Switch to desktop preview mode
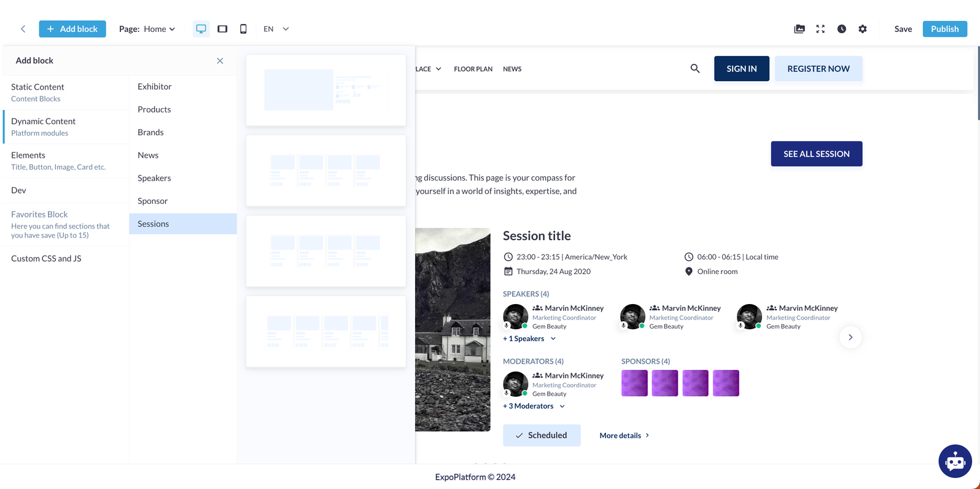The height and width of the screenshot is (489, 980). click(x=201, y=29)
